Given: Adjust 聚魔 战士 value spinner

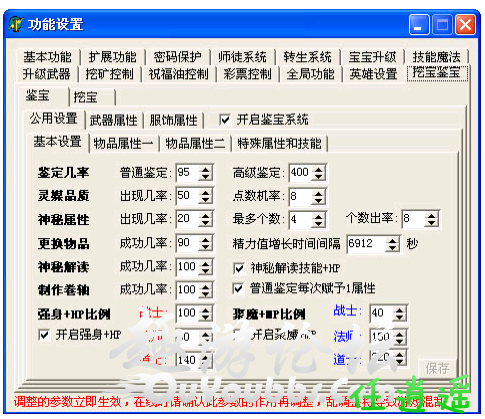Looking at the screenshot, I should (399, 313).
